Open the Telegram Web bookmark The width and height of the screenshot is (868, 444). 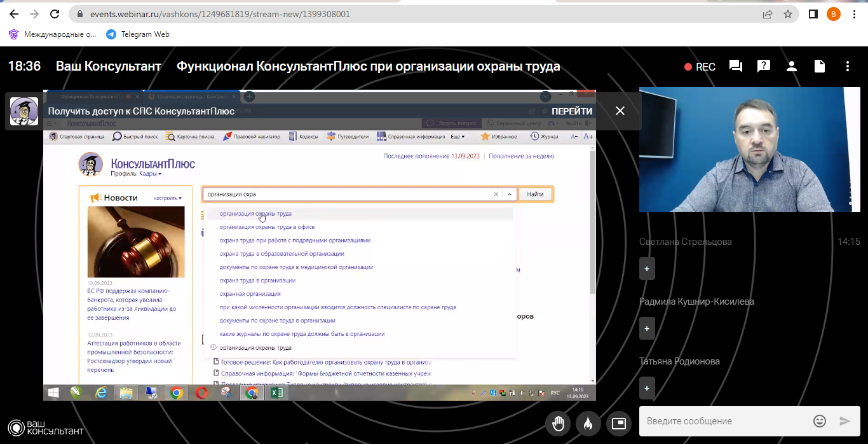click(137, 34)
